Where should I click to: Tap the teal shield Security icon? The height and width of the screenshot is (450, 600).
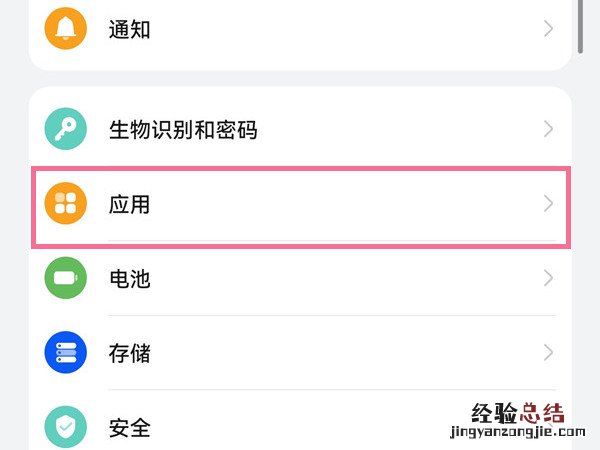(66, 427)
